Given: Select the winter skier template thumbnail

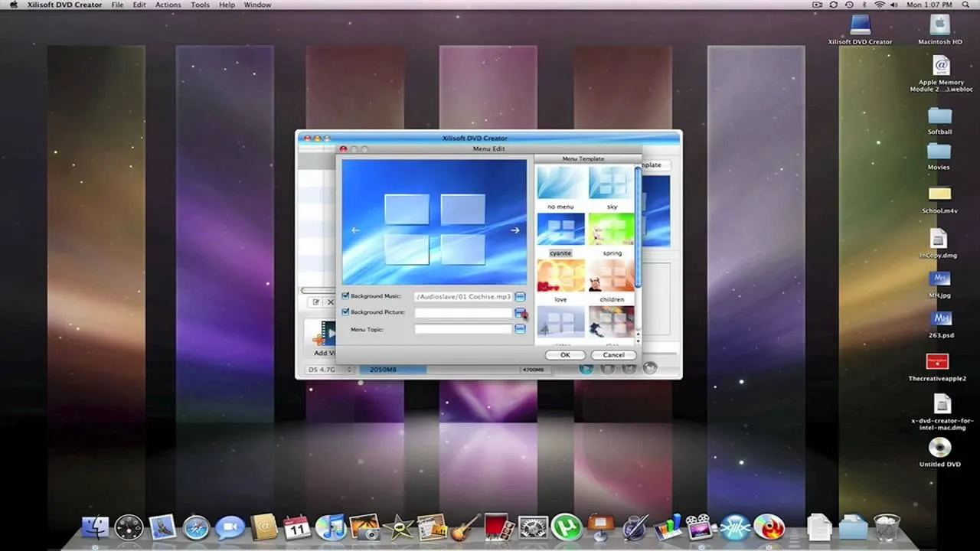Looking at the screenshot, I should click(560, 322).
